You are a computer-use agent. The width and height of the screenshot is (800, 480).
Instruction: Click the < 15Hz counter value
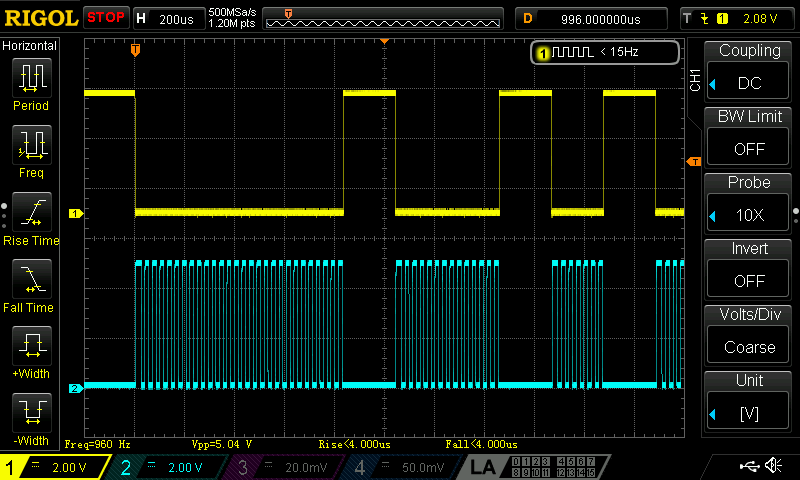[x=619, y=52]
